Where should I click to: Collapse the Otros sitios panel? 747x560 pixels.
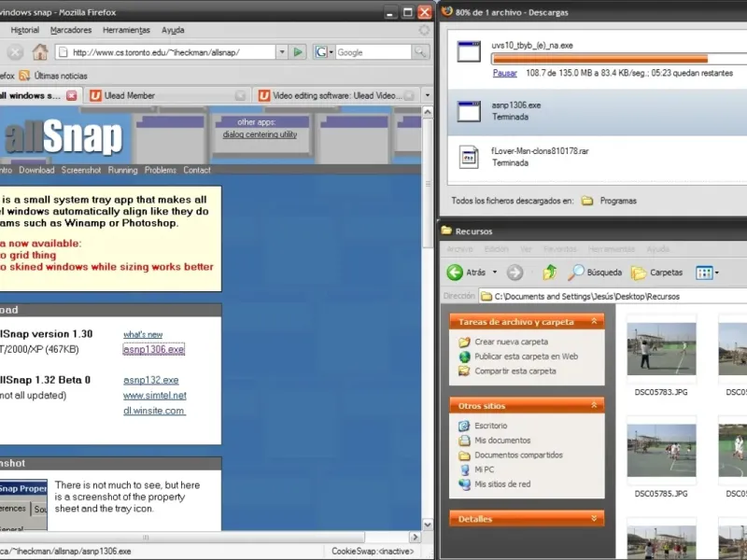pyautogui.click(x=594, y=405)
